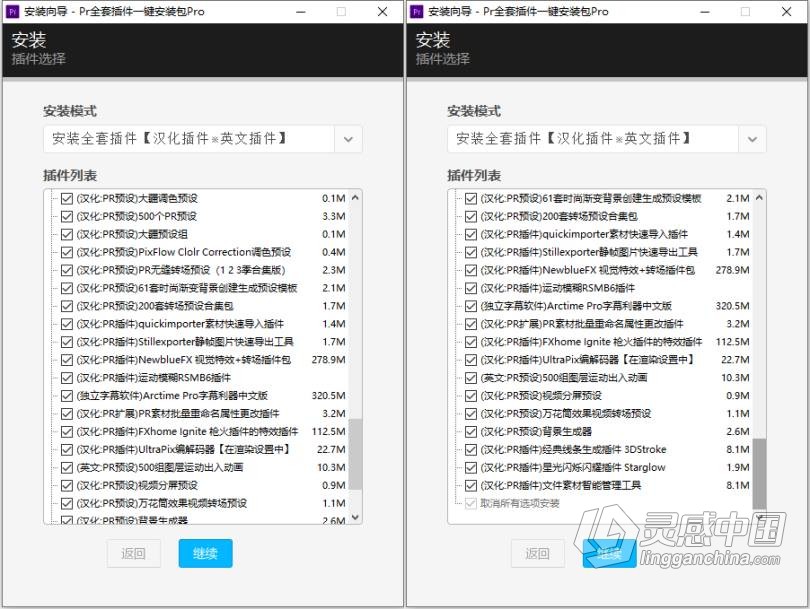The width and height of the screenshot is (810, 609).
Task: Uncheck PR素材批量重命名属性更改插件 in the right window
Action: click(471, 324)
